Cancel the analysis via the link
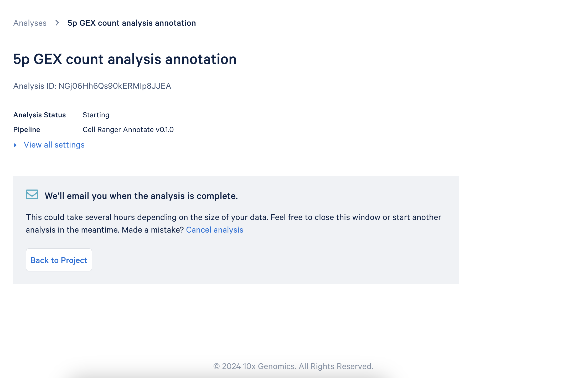Image resolution: width=588 pixels, height=378 pixels. coord(214,230)
